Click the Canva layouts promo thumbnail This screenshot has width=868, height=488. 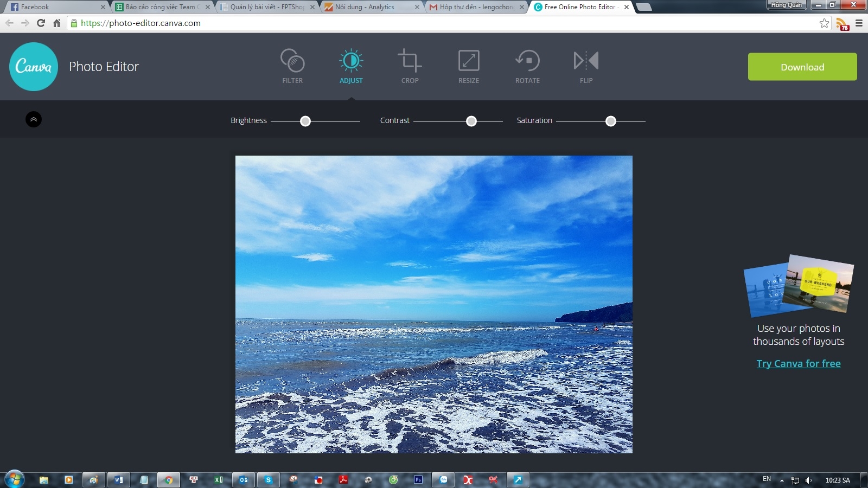pyautogui.click(x=799, y=286)
